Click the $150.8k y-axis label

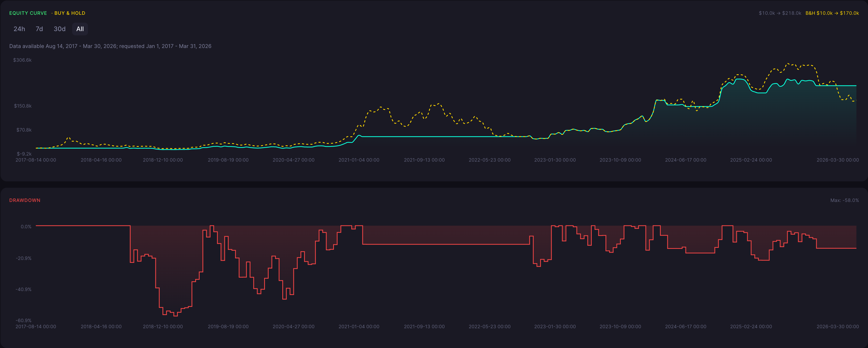point(23,106)
